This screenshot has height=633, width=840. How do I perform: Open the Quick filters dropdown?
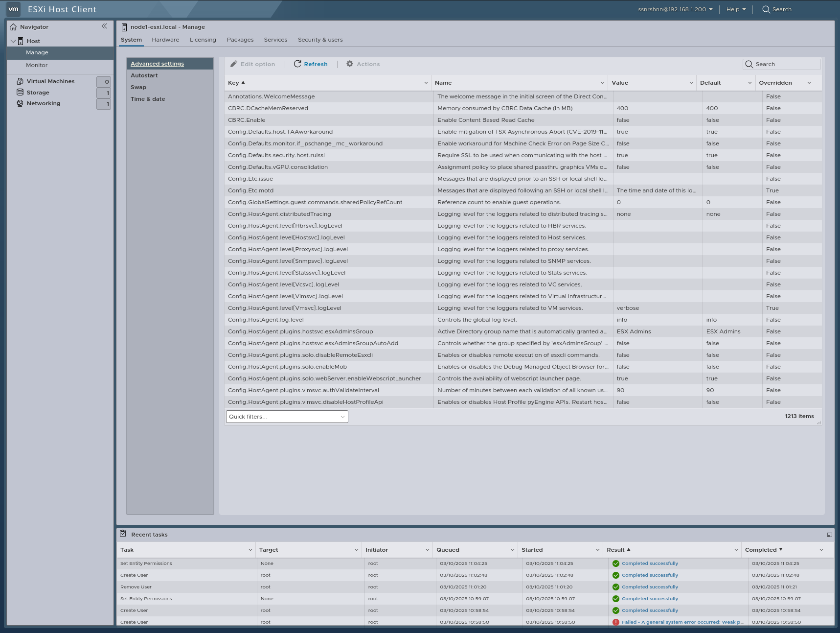tap(286, 417)
